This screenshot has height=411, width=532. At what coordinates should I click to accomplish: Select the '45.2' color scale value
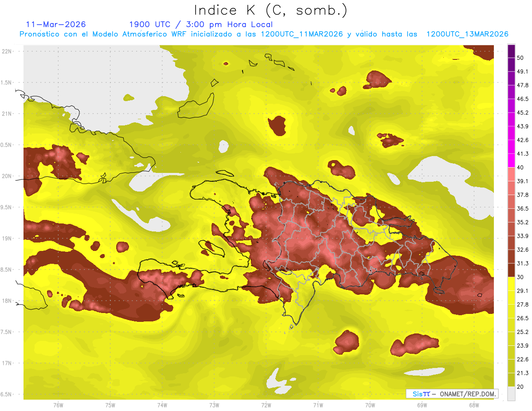522,113
